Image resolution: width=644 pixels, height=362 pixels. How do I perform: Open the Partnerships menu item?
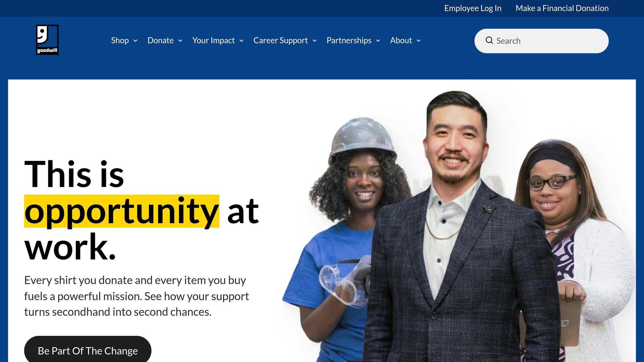click(353, 41)
